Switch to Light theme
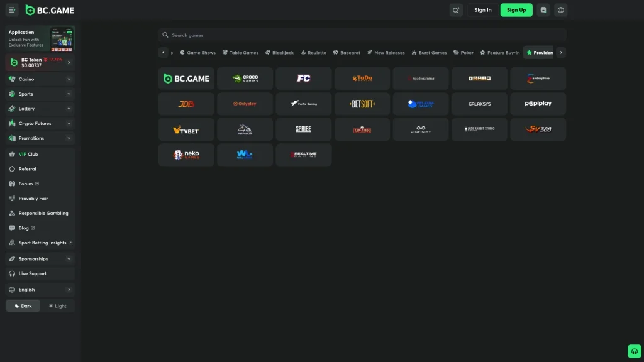 click(57, 306)
